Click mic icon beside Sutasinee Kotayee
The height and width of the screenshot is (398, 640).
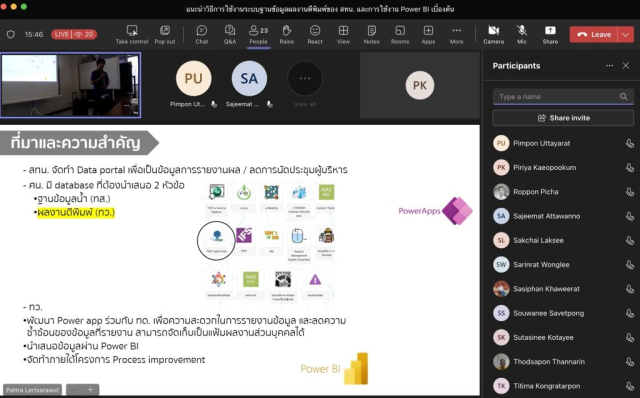click(630, 338)
